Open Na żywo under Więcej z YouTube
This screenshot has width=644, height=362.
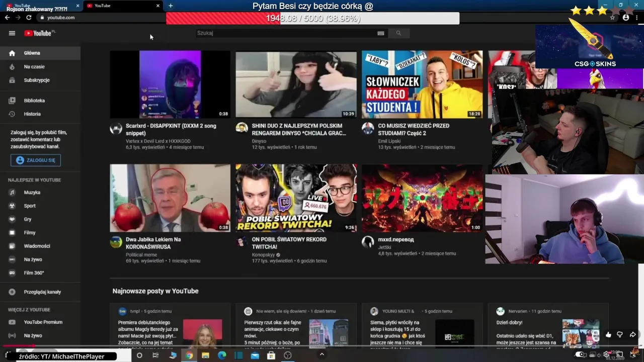pos(40,335)
